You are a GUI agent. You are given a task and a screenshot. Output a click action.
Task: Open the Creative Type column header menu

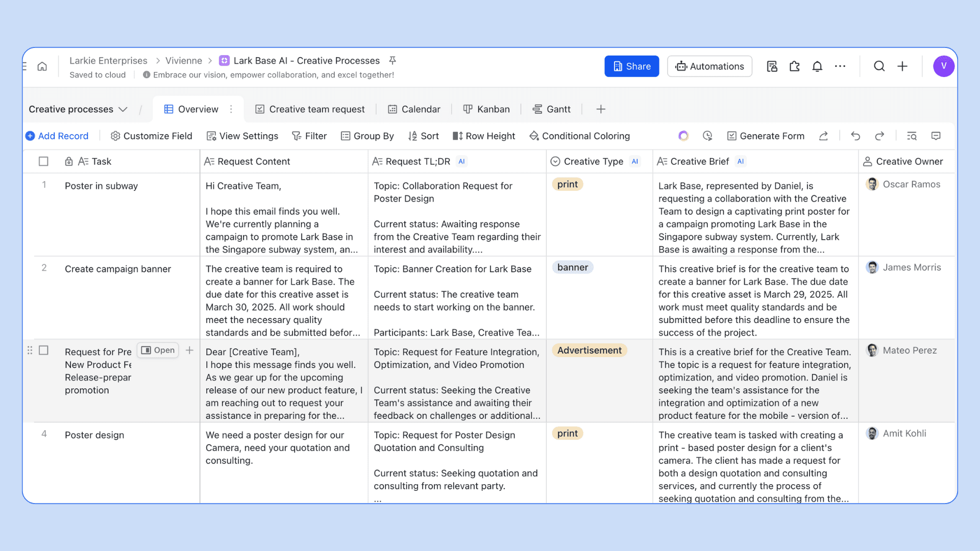[599, 161]
